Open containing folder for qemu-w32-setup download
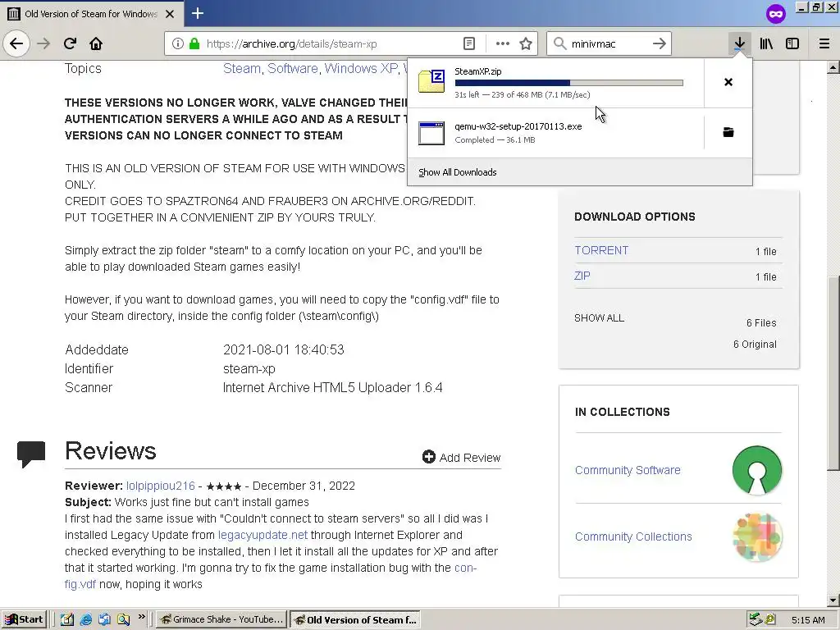The image size is (840, 630). tap(728, 132)
